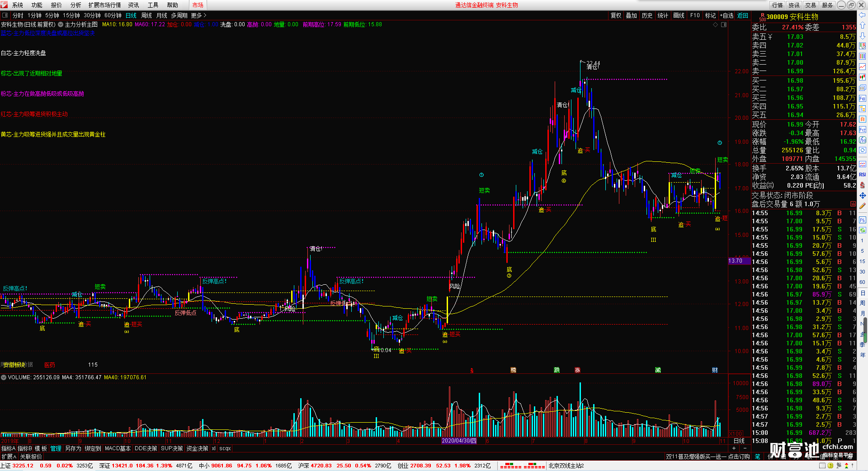The height and width of the screenshot is (471, 868).
Task: Click the blue move arrows sidebar icon
Action: click(863, 196)
